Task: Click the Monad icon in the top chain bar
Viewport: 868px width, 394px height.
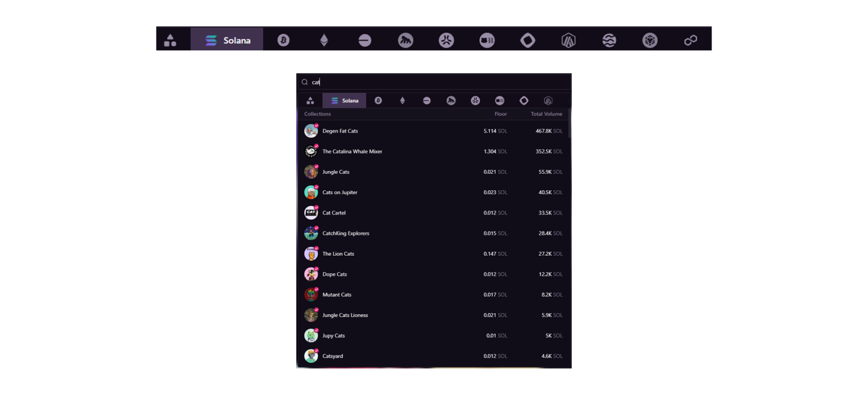Action: 527,40
